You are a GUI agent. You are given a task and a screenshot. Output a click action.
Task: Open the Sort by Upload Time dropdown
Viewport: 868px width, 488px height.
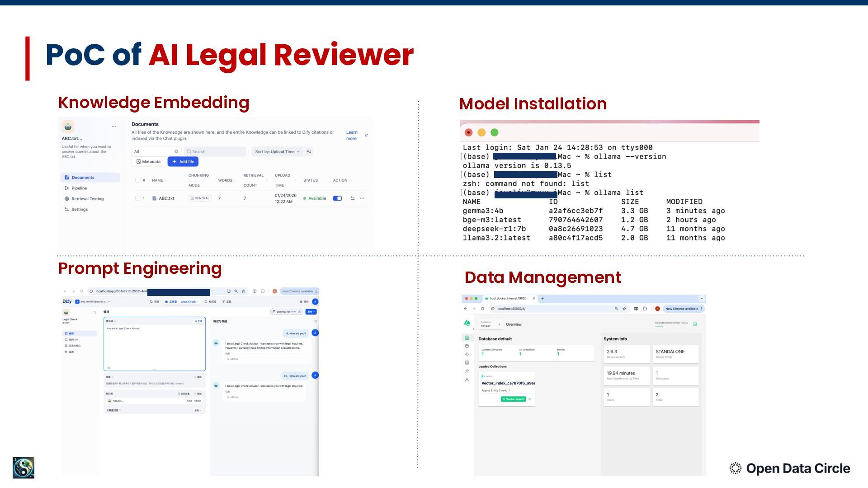(x=277, y=152)
